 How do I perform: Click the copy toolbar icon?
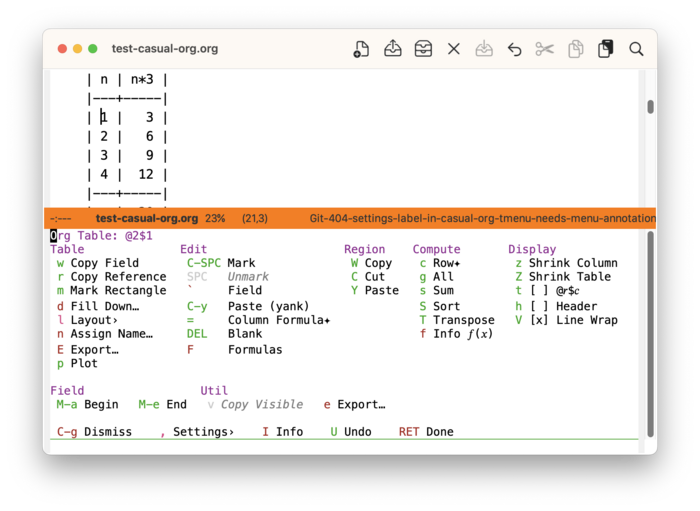[x=575, y=49]
